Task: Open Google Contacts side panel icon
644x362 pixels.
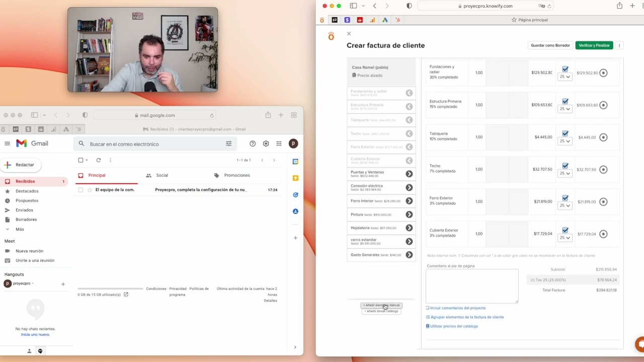Action: point(295,211)
